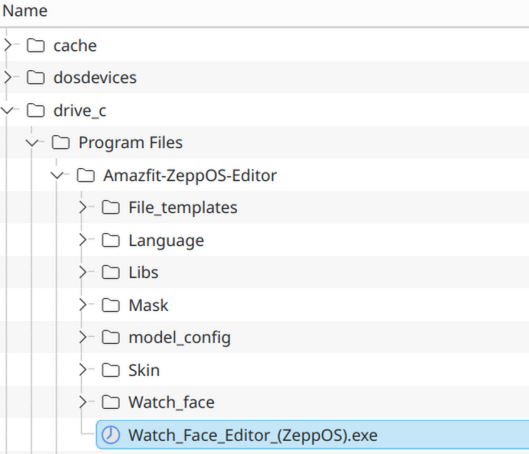Collapse the Program Files folder

(32, 143)
